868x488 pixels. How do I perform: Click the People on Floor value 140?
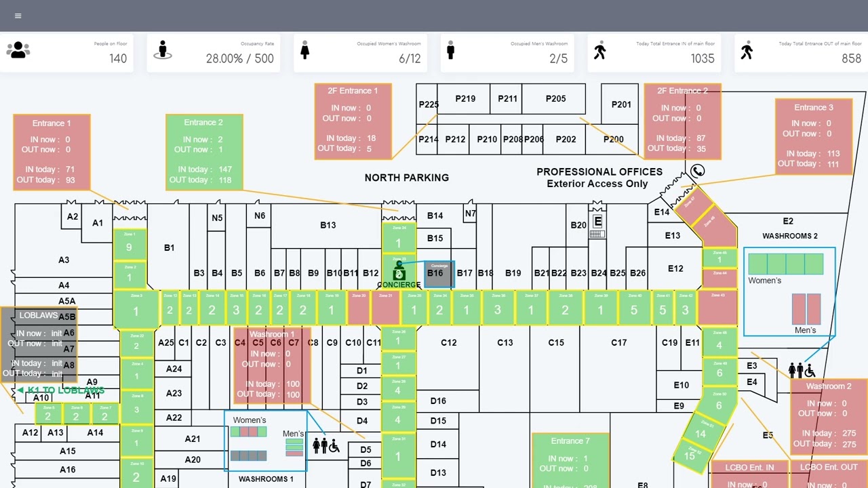(x=118, y=58)
